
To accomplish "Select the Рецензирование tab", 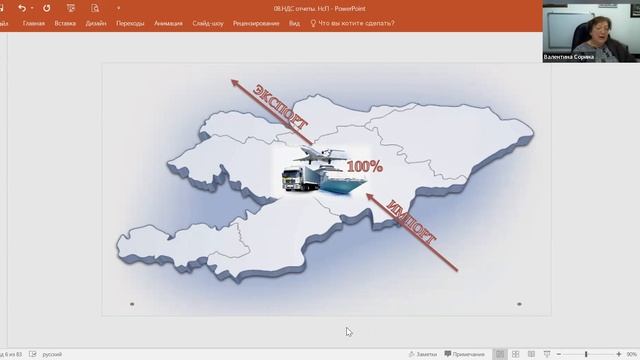I will (256, 23).
